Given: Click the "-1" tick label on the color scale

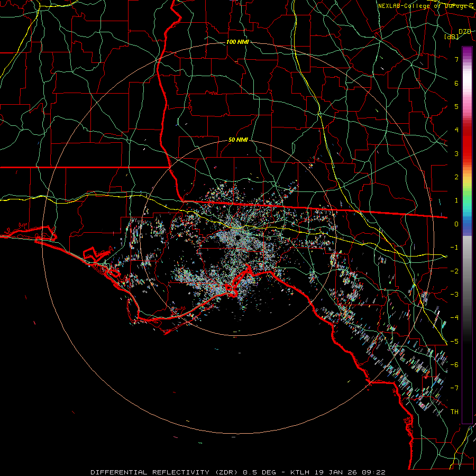Looking at the screenshot, I should coord(454,248).
